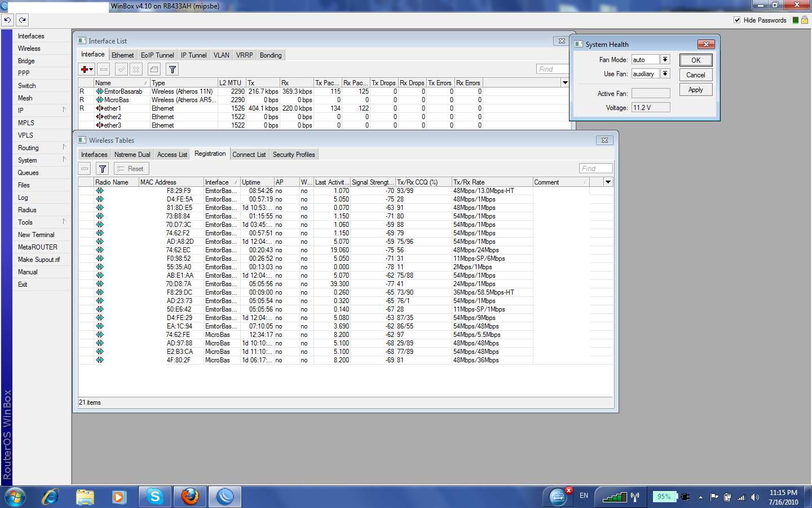Viewport: 812px width, 508px height.
Task: Open Windows Explorer from the taskbar
Action: 85,497
